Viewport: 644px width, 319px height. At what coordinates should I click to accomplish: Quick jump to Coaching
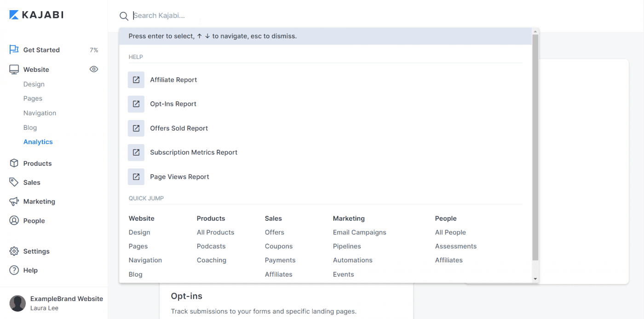pyautogui.click(x=212, y=260)
